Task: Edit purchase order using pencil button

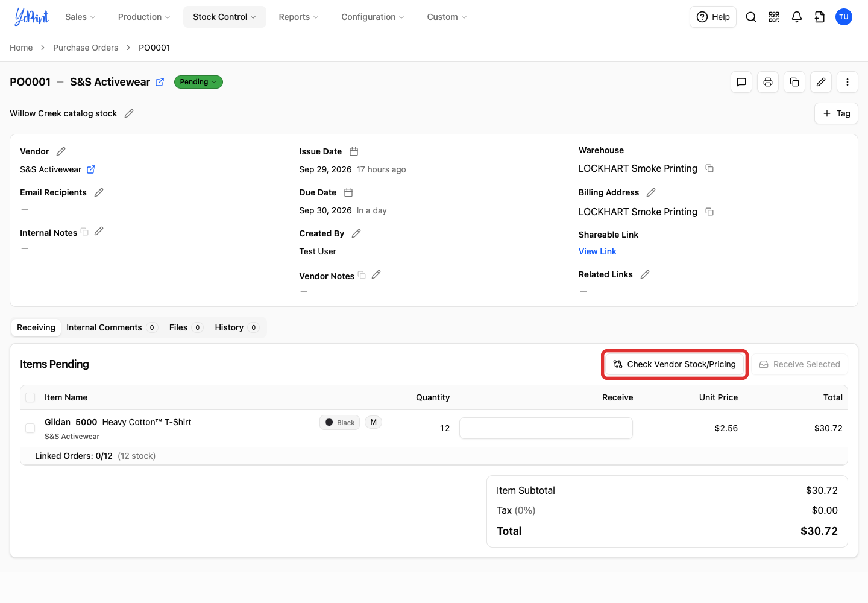Action: (821, 82)
